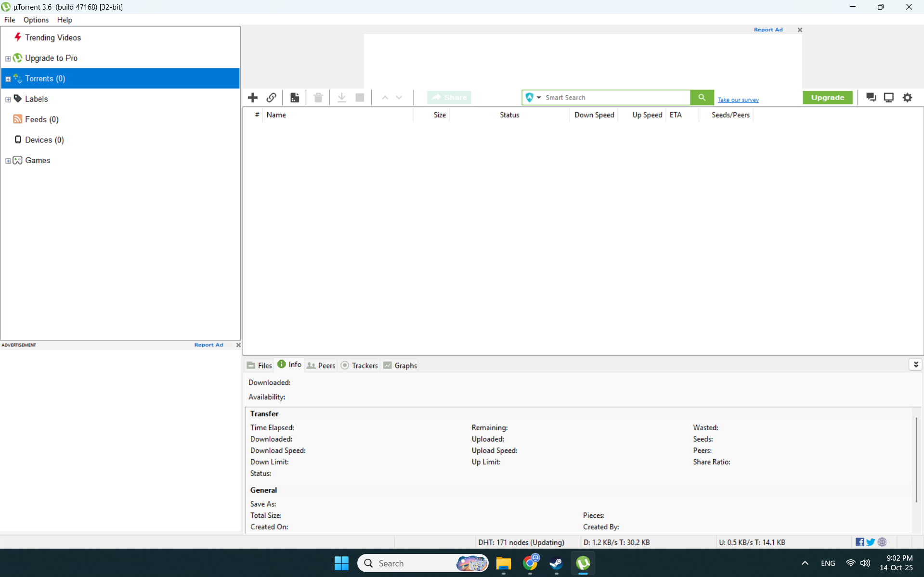The image size is (924, 577).
Task: Click Report Ad link in sidebar advertisement
Action: click(208, 345)
